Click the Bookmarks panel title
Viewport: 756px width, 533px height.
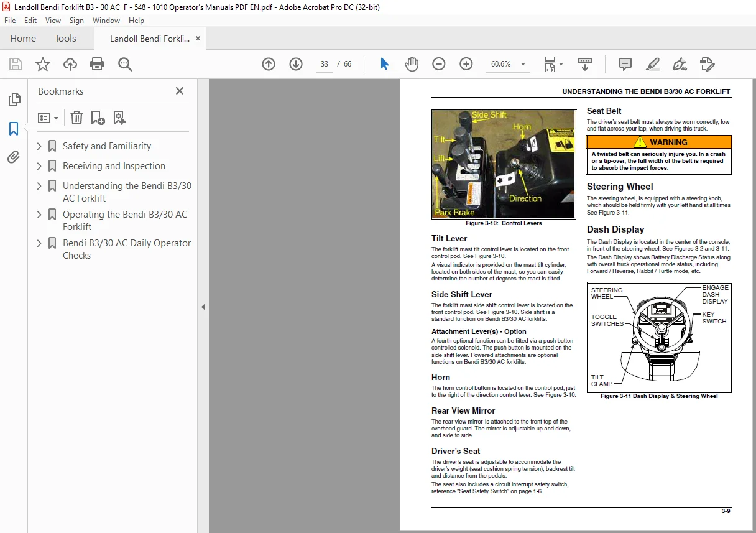point(60,91)
